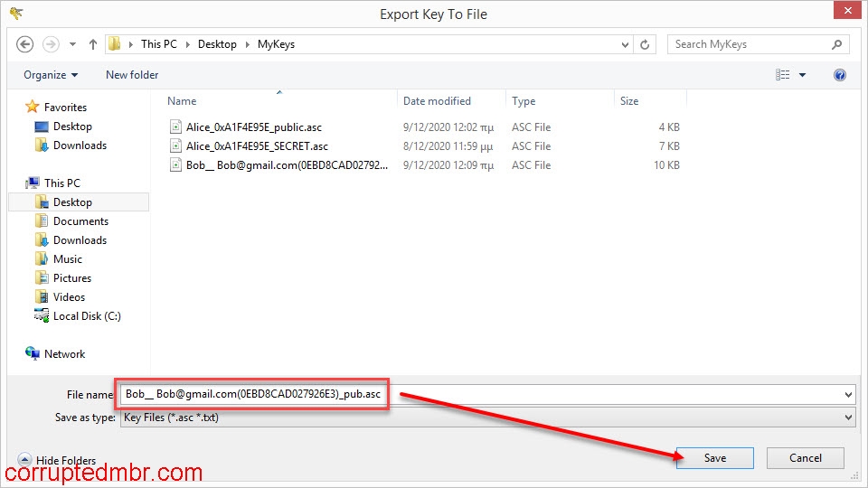Select 'MyKeys' in the address breadcrumb
The width and height of the screenshot is (868, 488).
click(x=276, y=44)
